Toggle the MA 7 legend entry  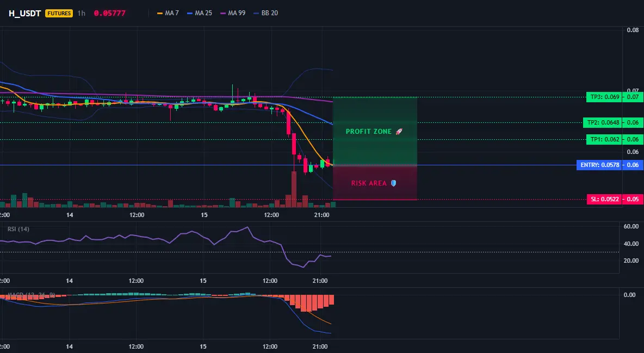tap(168, 13)
